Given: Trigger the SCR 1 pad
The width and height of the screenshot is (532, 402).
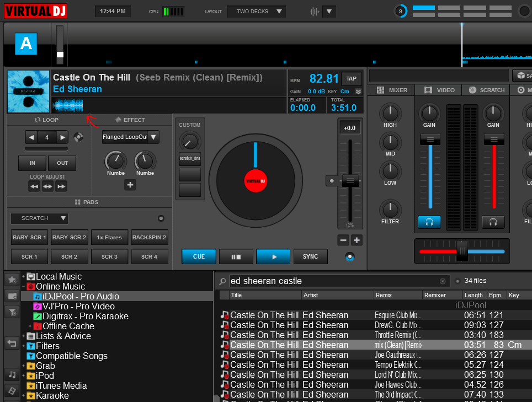Looking at the screenshot, I should (29, 256).
